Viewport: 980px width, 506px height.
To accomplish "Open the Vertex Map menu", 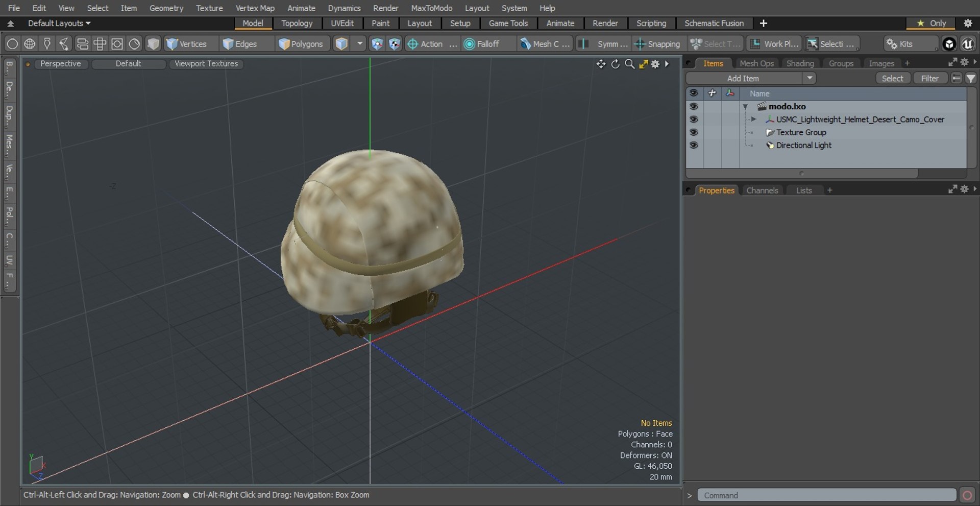I will (x=255, y=8).
